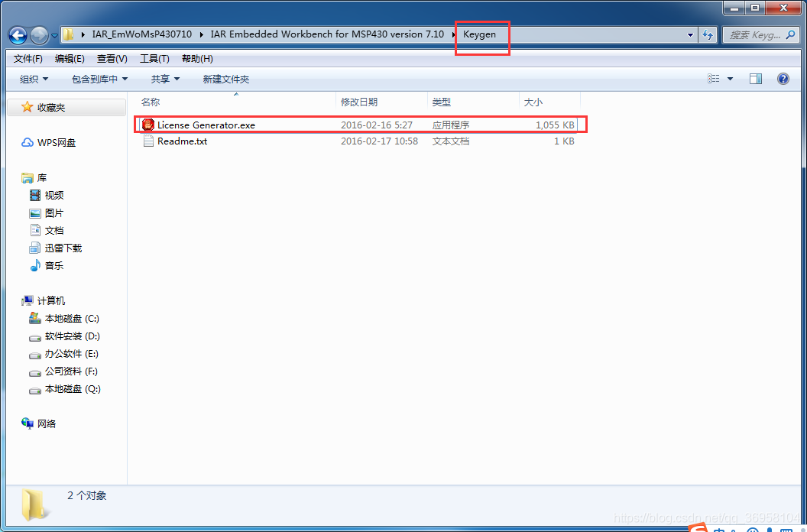This screenshot has height=532, width=807.
Task: Open the 视频 library
Action: [54, 195]
